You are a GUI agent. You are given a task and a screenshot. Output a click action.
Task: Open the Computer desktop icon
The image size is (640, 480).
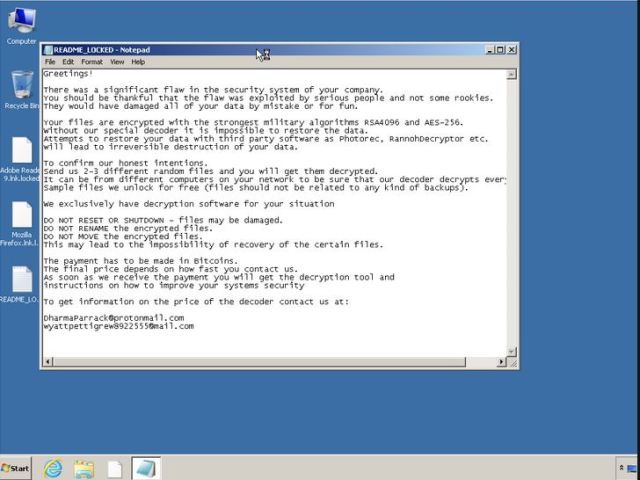21,26
